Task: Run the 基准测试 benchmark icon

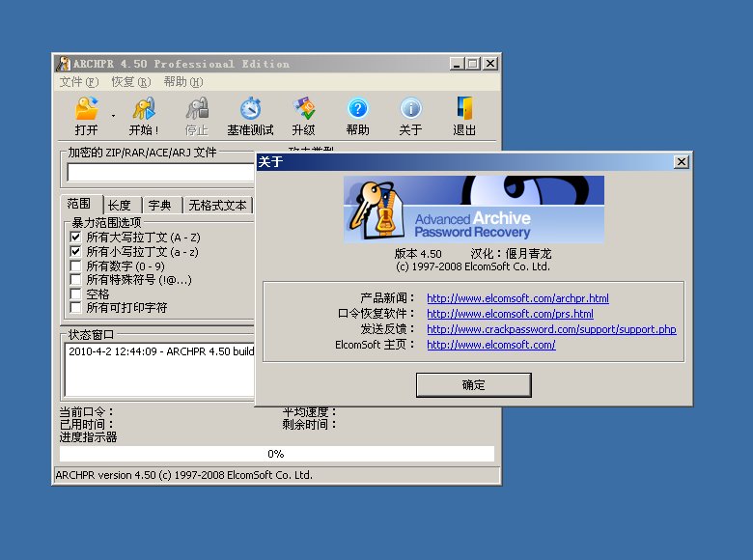Action: pos(250,116)
